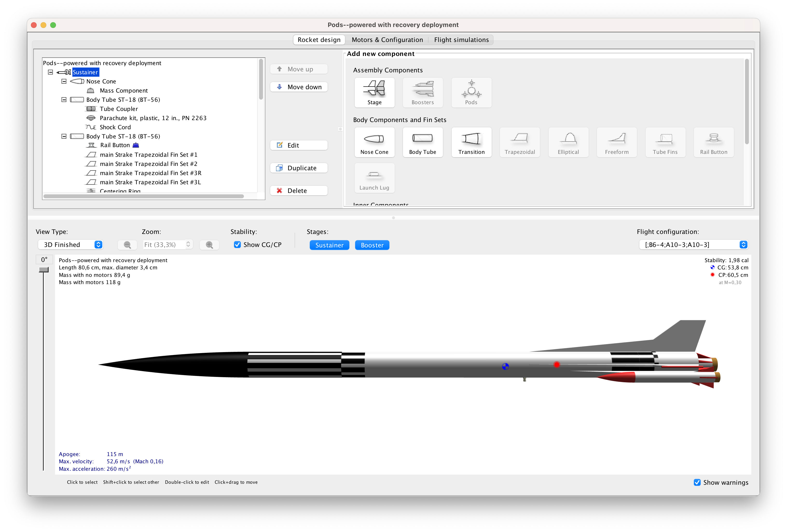Switch to Flight simulations tab
787x532 pixels.
478,40
